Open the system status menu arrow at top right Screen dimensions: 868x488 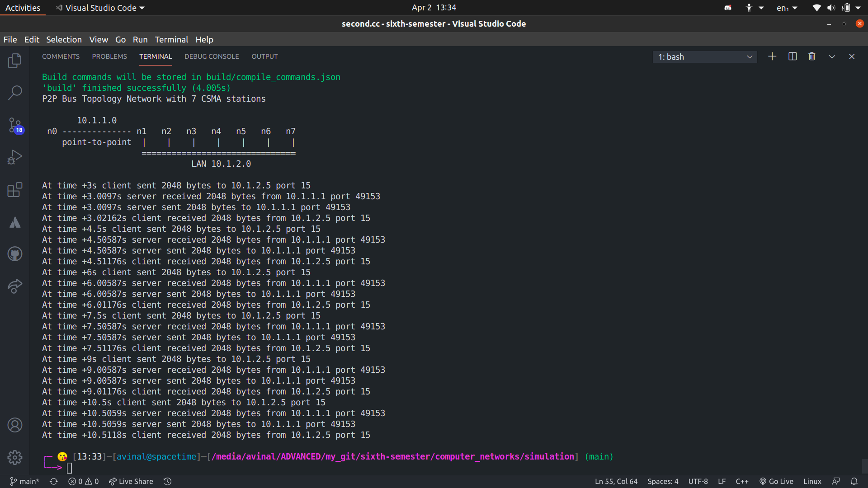click(x=858, y=8)
